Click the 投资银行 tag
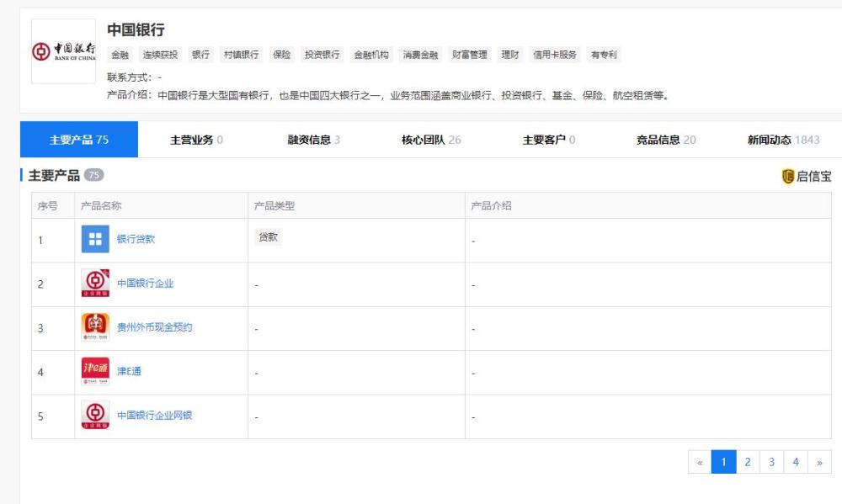The image size is (842, 504). click(322, 55)
